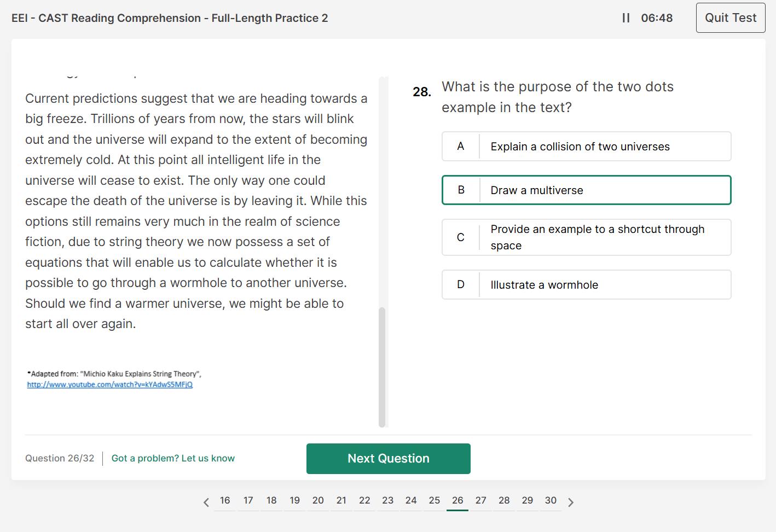Navigate to question 22
776x532 pixels.
(x=364, y=500)
